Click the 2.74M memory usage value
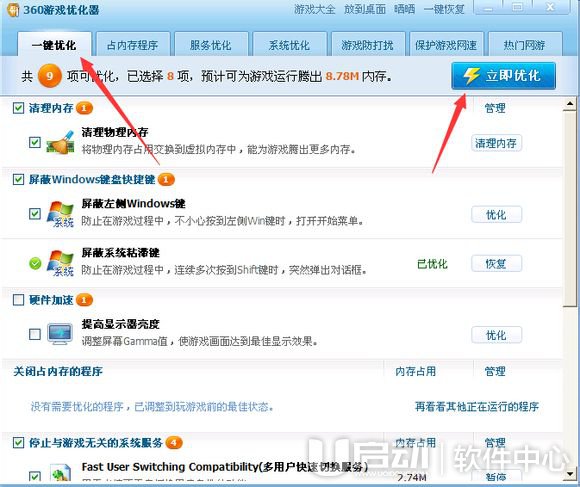The height and width of the screenshot is (487, 580). tap(412, 477)
